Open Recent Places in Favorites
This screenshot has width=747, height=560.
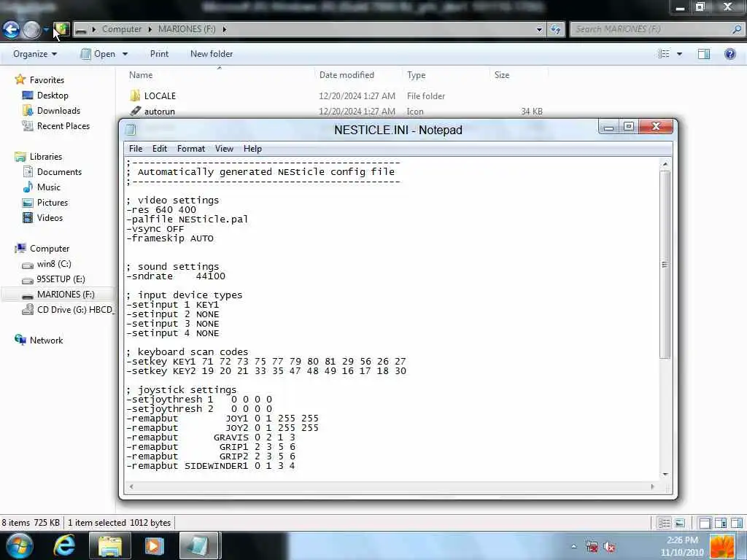coord(63,125)
